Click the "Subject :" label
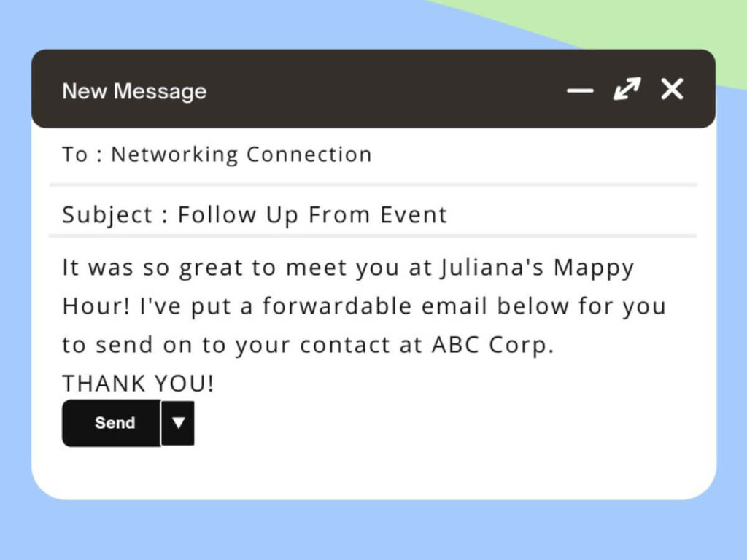The height and width of the screenshot is (560, 747). [115, 215]
